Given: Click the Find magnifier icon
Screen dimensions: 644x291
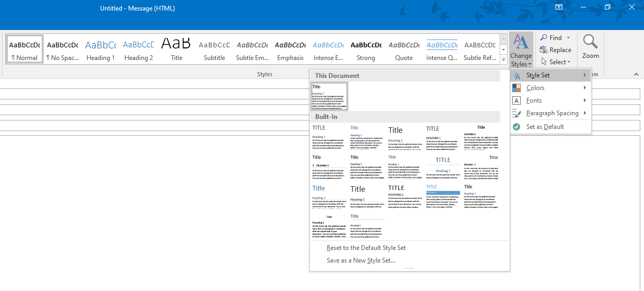Looking at the screenshot, I should (x=543, y=37).
